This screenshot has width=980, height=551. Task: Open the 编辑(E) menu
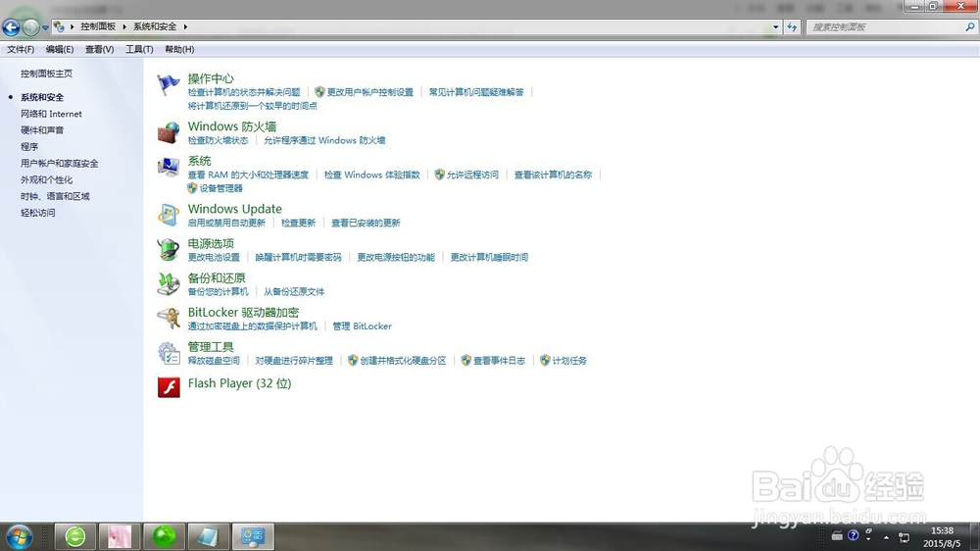pyautogui.click(x=60, y=49)
